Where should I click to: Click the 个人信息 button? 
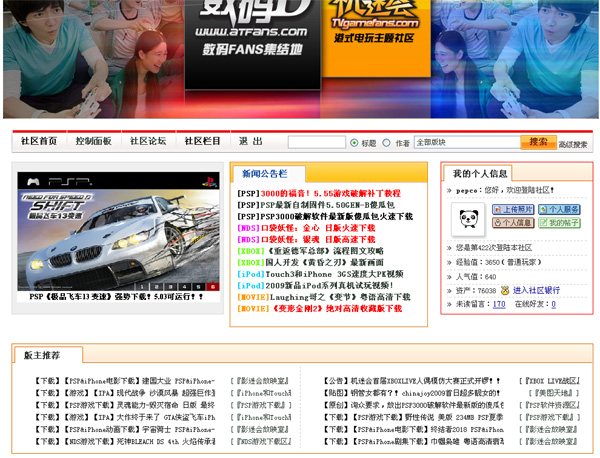[x=513, y=223]
